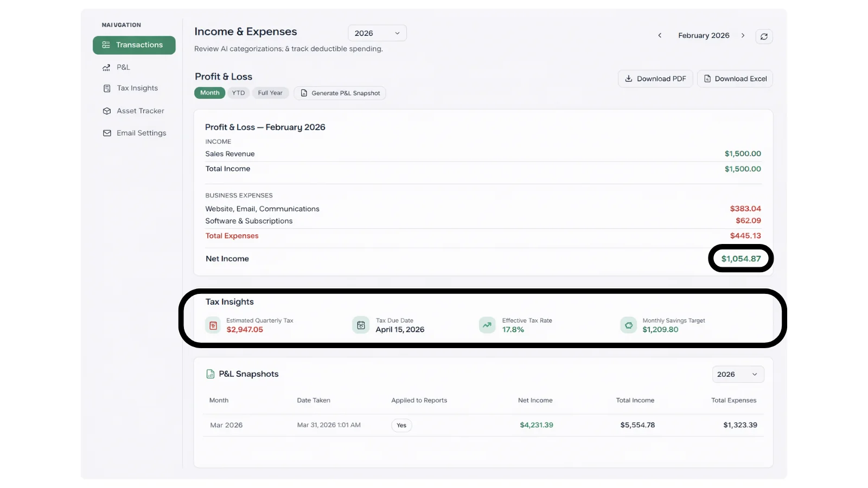
Task: Select the YTD period tab
Action: point(238,93)
